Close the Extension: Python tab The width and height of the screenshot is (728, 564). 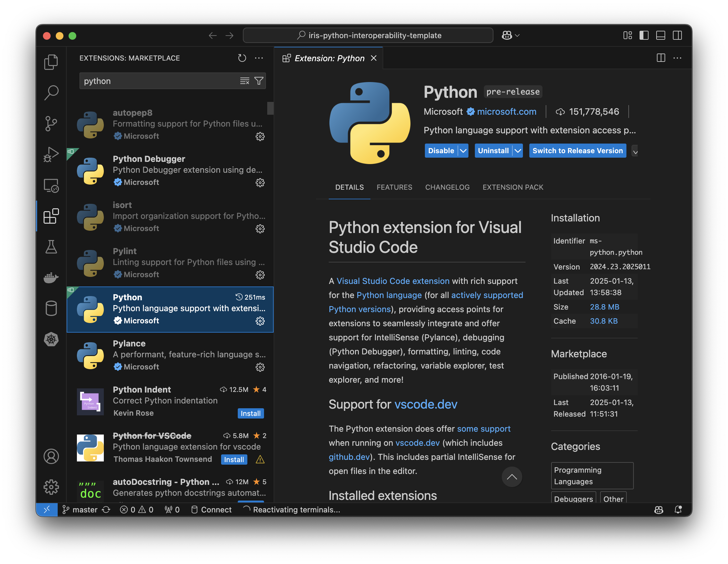374,58
